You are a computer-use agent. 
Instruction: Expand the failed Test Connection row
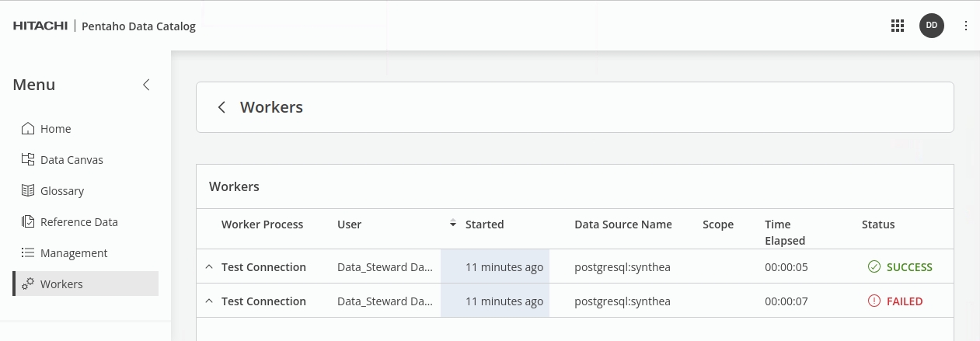(208, 301)
